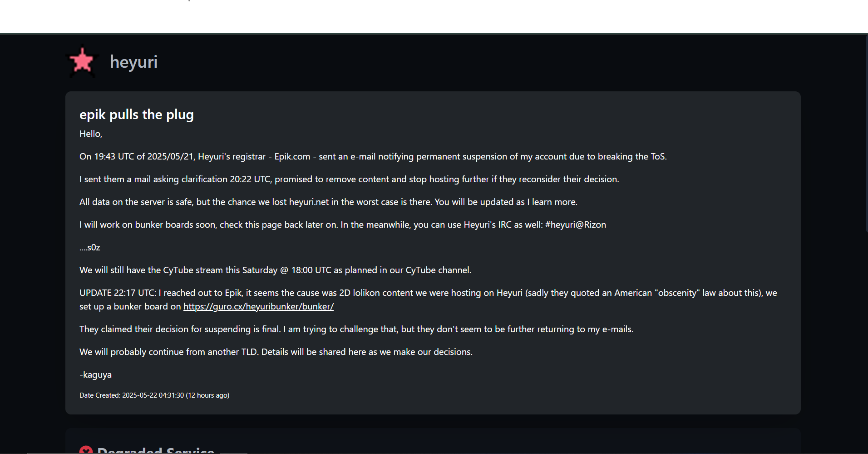Click the "....s0z" text line

click(90, 247)
